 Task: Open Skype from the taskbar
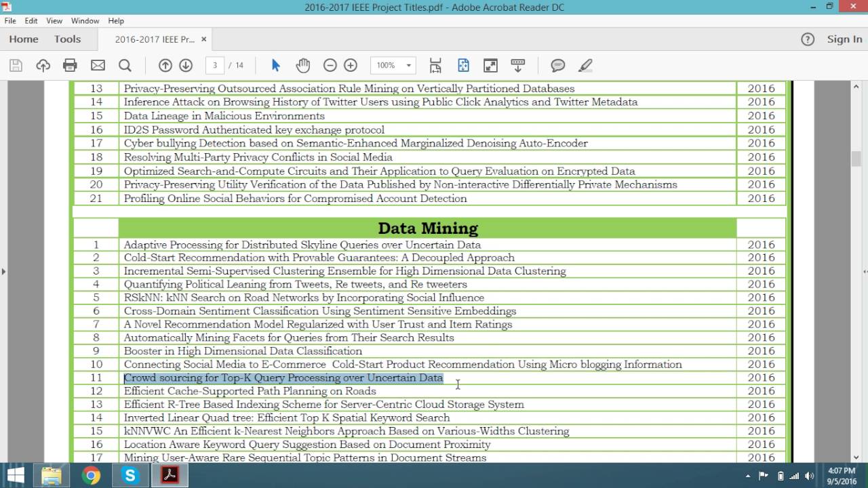coord(130,476)
